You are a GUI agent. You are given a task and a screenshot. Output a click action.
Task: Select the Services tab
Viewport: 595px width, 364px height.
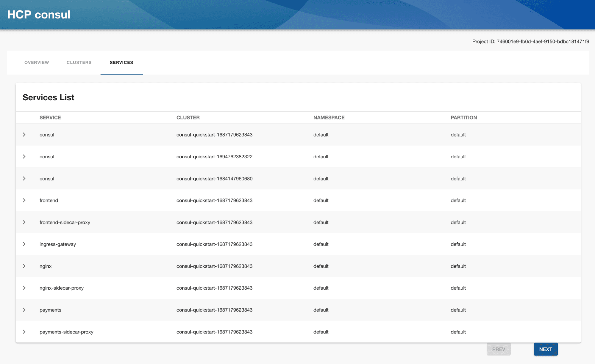[x=121, y=63]
